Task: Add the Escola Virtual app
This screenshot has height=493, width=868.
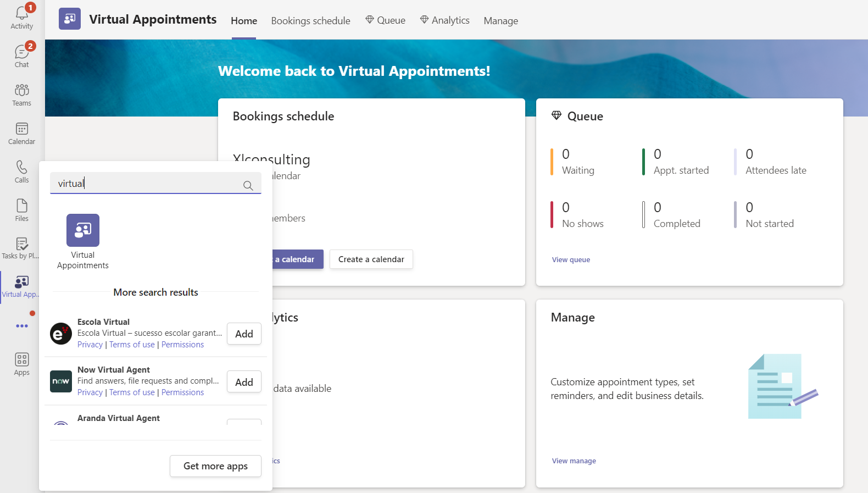Action: click(x=244, y=334)
